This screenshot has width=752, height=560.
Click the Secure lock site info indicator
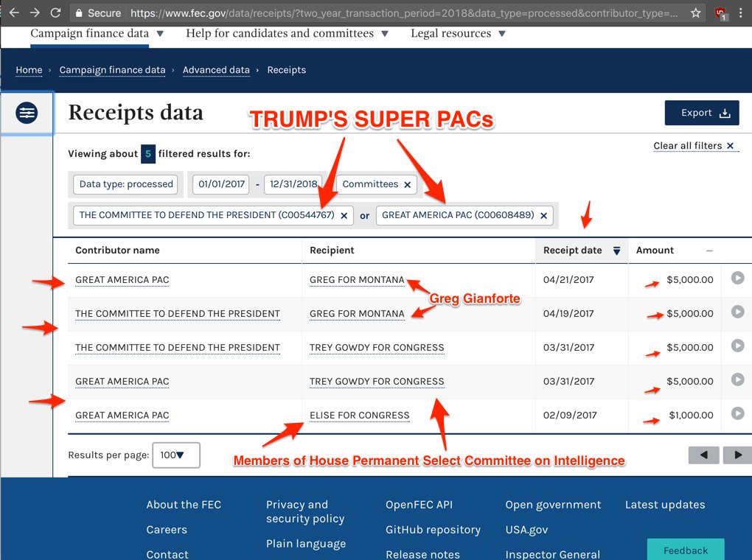98,13
